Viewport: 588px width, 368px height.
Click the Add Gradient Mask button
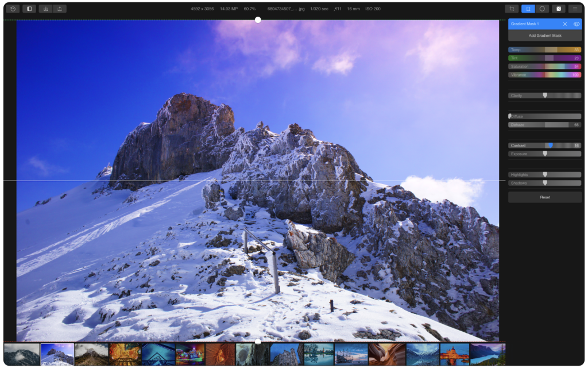(x=545, y=36)
